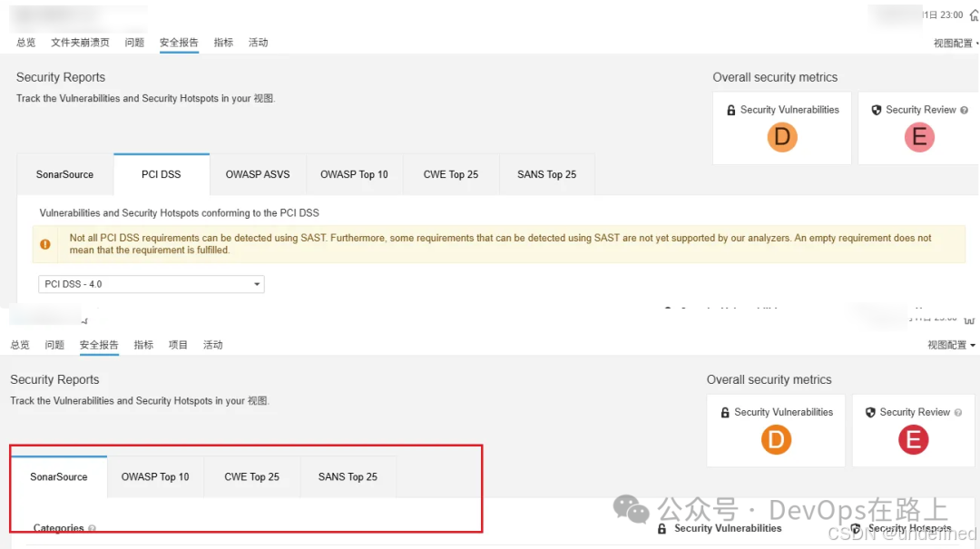Select the SonarSource tab beside PCI DSS

pos(65,174)
